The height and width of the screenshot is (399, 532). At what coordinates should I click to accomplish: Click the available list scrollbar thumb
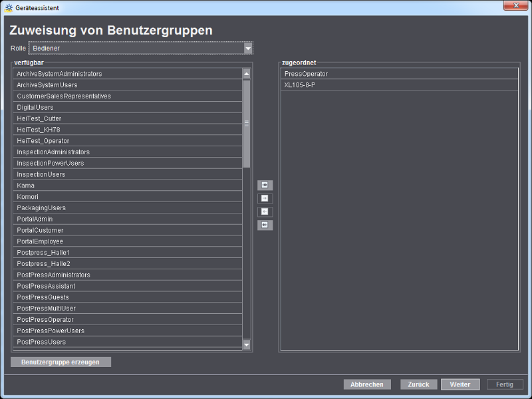tap(247, 123)
